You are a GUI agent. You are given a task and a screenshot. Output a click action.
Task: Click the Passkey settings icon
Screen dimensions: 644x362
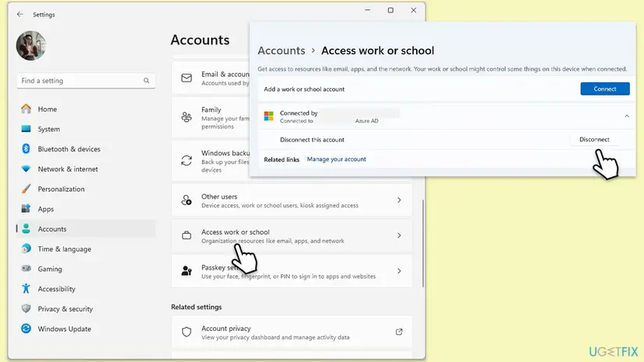[x=187, y=271]
